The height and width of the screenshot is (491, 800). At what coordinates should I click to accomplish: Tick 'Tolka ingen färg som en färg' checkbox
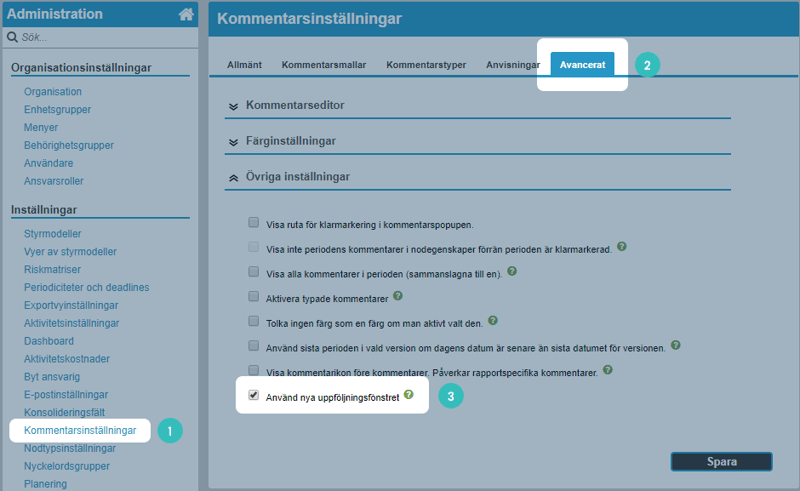point(254,321)
